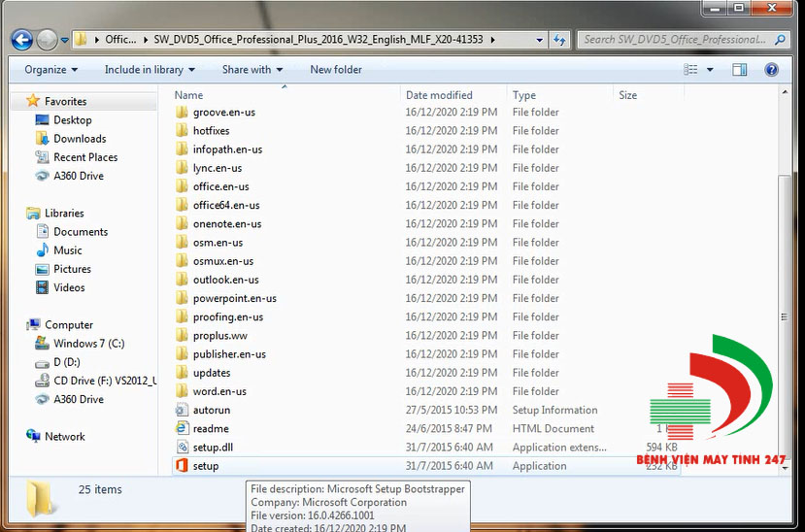Screen dimensions: 805x532
Task: Open the Organize dropdown menu
Action: [50, 70]
